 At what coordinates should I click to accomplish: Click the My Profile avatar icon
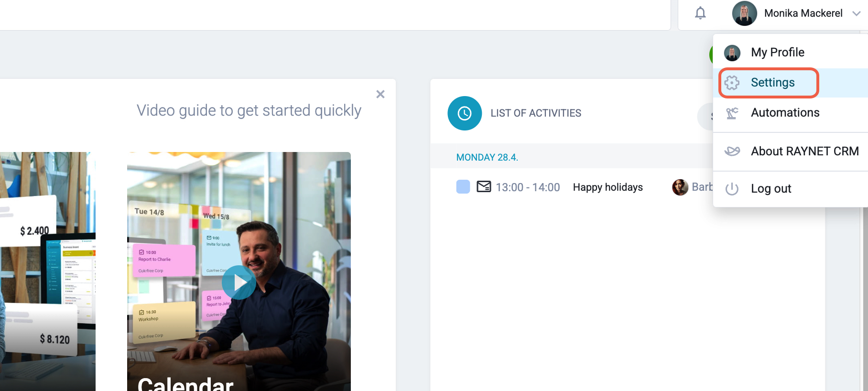click(x=732, y=53)
